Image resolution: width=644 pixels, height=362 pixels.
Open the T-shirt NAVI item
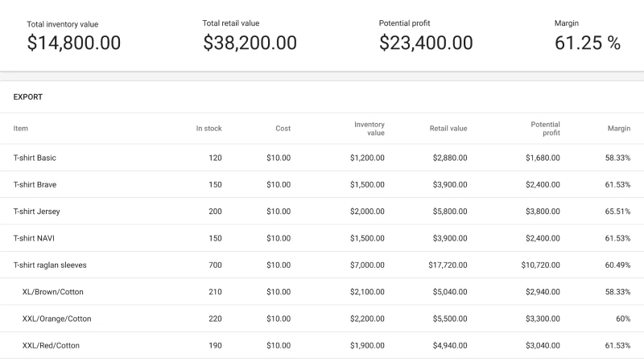pyautogui.click(x=34, y=239)
